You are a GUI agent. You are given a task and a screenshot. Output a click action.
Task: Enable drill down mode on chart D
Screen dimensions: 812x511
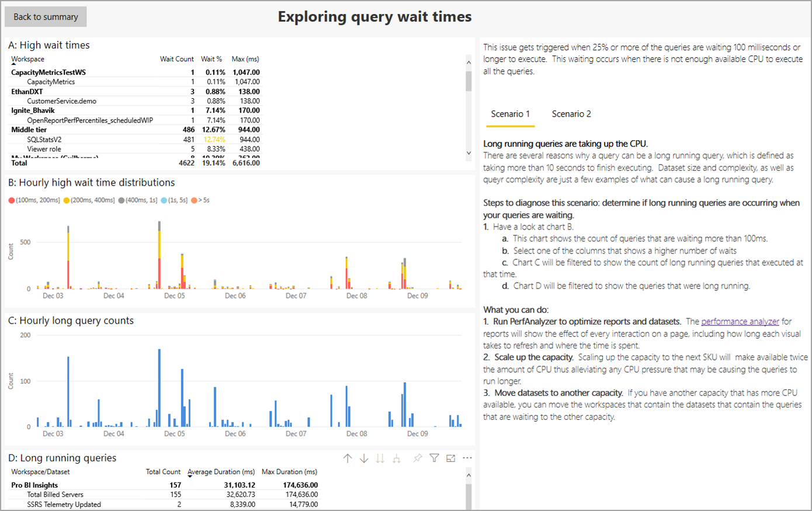(x=364, y=458)
